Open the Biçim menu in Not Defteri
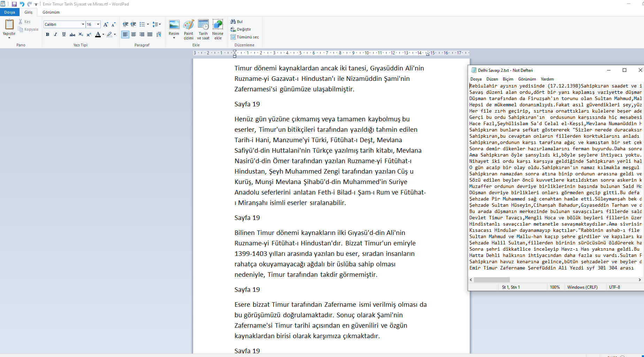 coord(508,79)
